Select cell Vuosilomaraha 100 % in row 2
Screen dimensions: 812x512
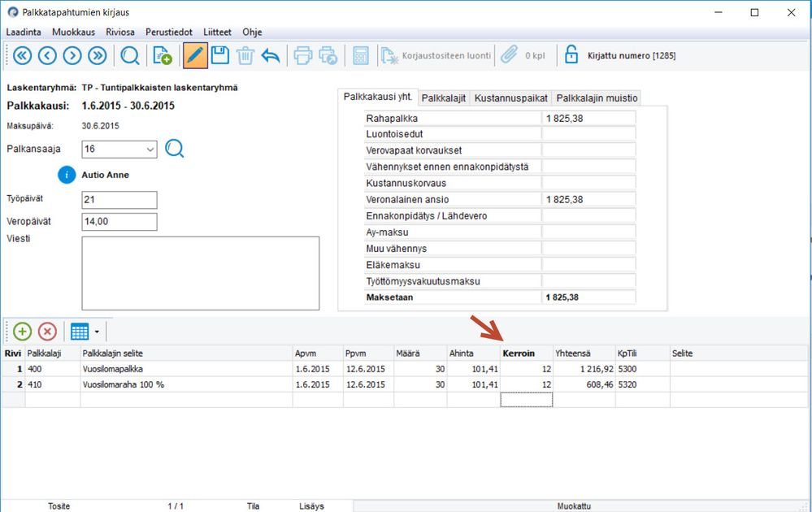tap(186, 384)
